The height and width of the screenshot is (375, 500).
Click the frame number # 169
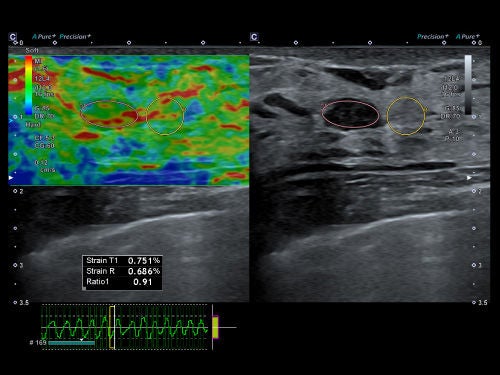coord(38,342)
